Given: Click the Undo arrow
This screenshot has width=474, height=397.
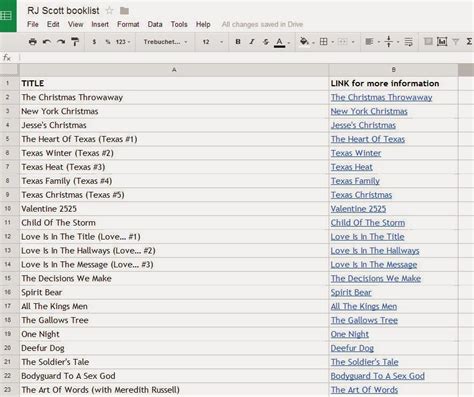Looking at the screenshot, I should coord(47,42).
